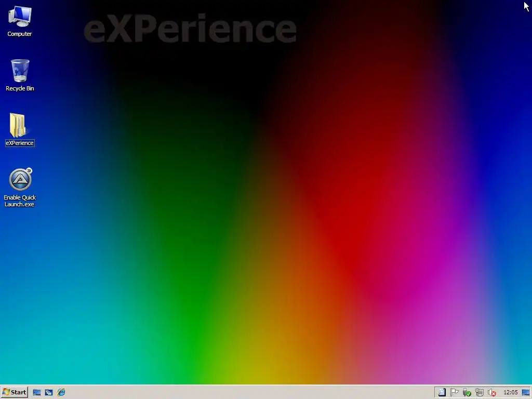
Task: Click Safely Remove Hardware tray icon
Action: click(x=467, y=393)
